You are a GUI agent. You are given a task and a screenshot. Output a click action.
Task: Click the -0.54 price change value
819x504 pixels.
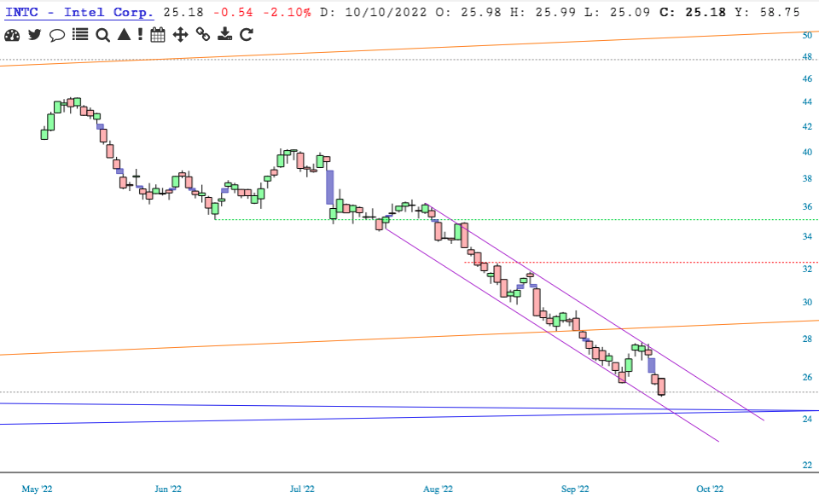point(233,12)
